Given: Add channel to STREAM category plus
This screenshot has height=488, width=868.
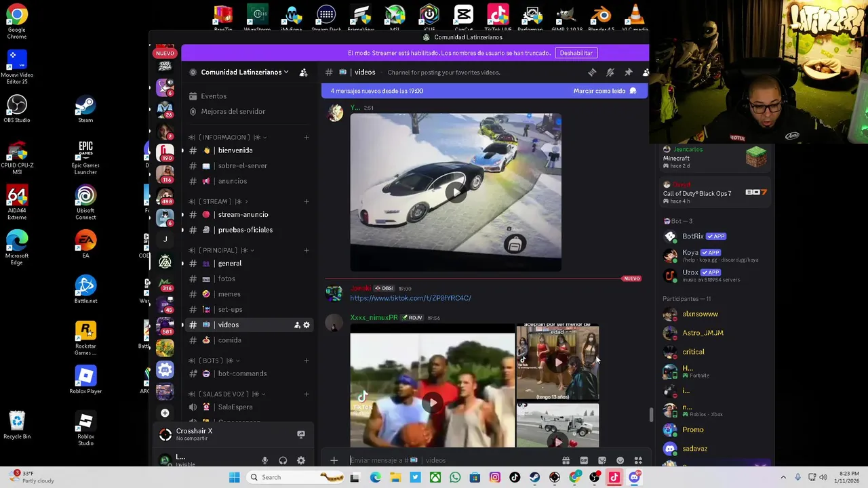Looking at the screenshot, I should click(x=307, y=201).
